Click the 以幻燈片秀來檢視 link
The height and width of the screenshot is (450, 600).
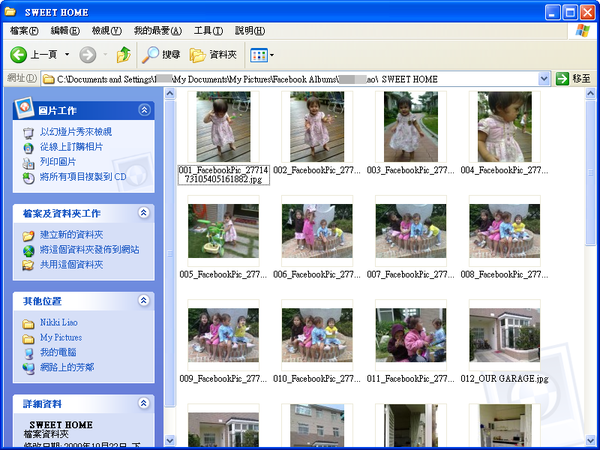[76, 132]
